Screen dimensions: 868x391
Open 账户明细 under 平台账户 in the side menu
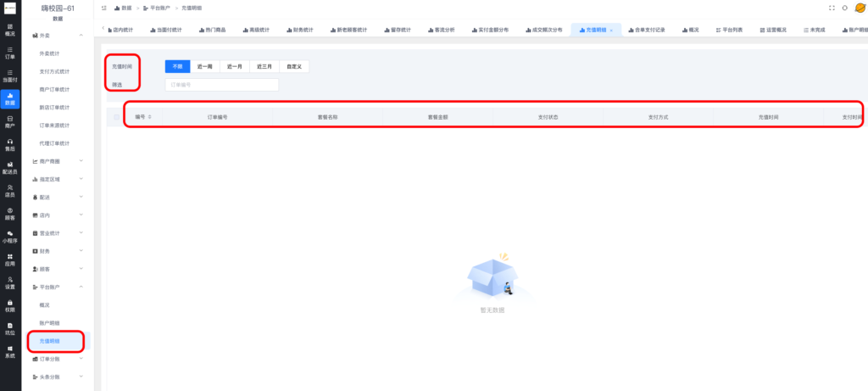[x=49, y=323]
